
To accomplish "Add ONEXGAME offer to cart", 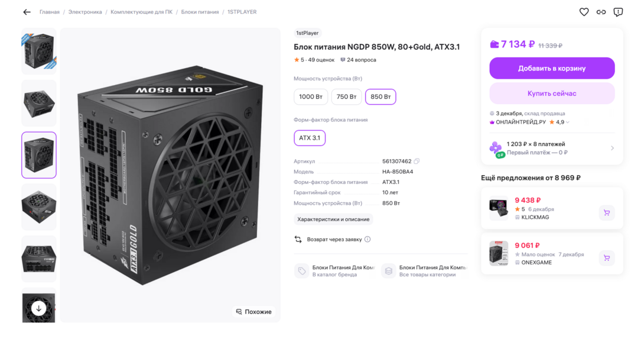I will [606, 258].
